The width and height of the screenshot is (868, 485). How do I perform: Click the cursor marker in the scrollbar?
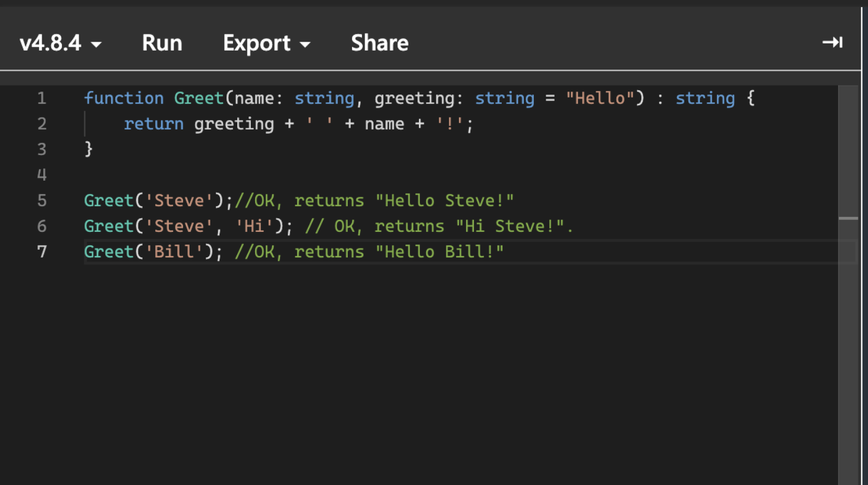(848, 218)
